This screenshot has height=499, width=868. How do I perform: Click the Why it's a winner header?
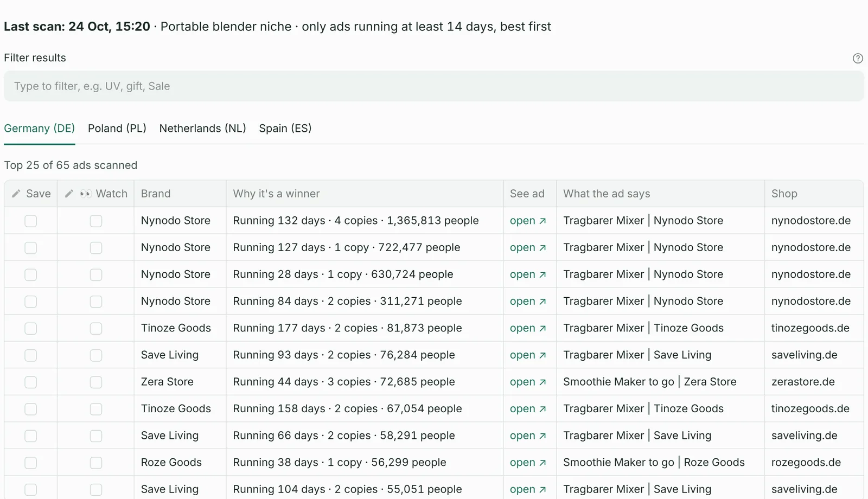[x=365, y=194]
